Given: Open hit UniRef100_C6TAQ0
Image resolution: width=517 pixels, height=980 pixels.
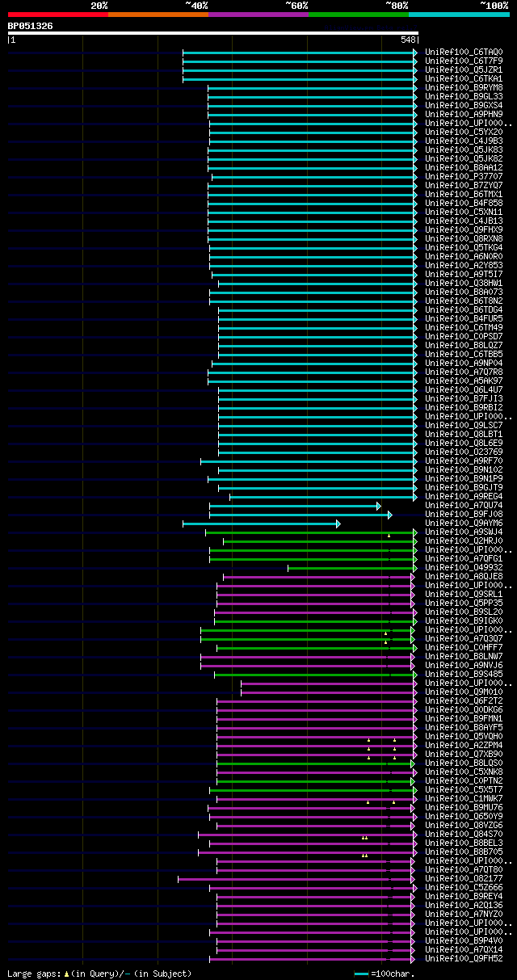Looking at the screenshot, I should 464,52.
